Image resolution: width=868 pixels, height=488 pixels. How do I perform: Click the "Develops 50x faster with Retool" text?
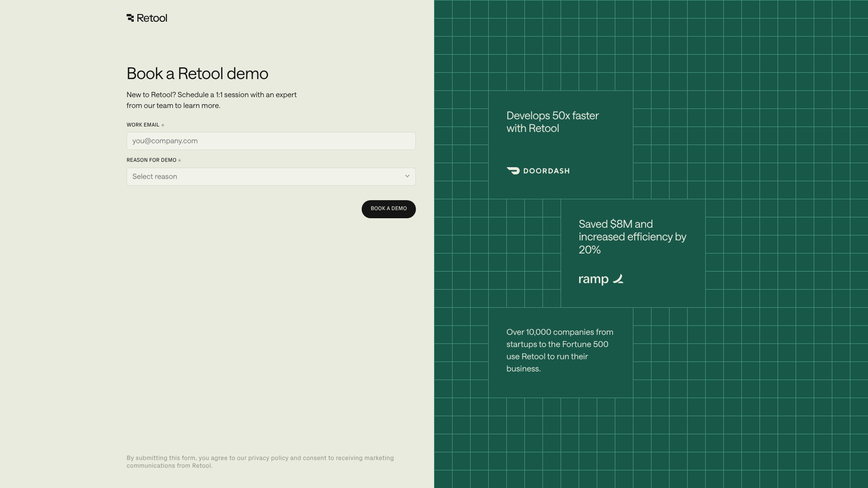(x=552, y=122)
